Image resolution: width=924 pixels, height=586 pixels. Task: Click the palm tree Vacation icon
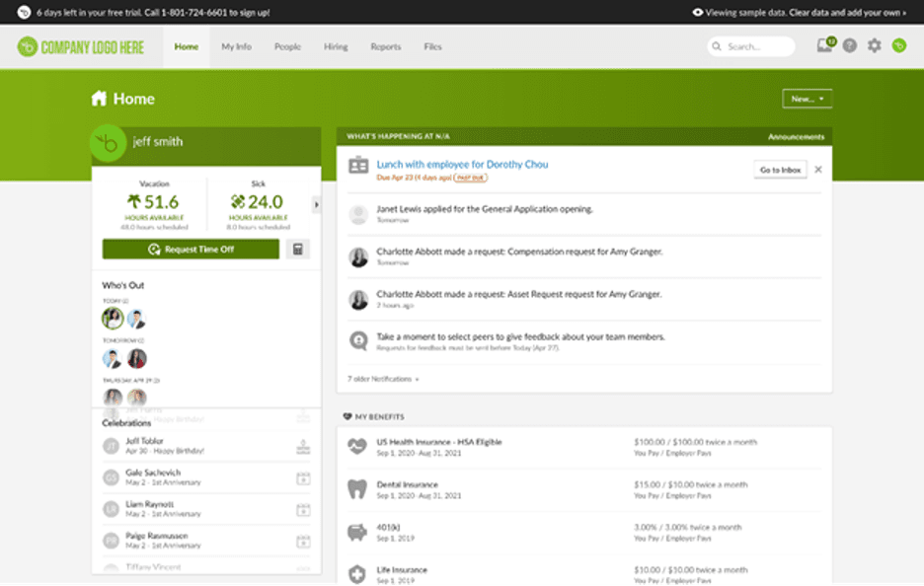click(x=133, y=200)
